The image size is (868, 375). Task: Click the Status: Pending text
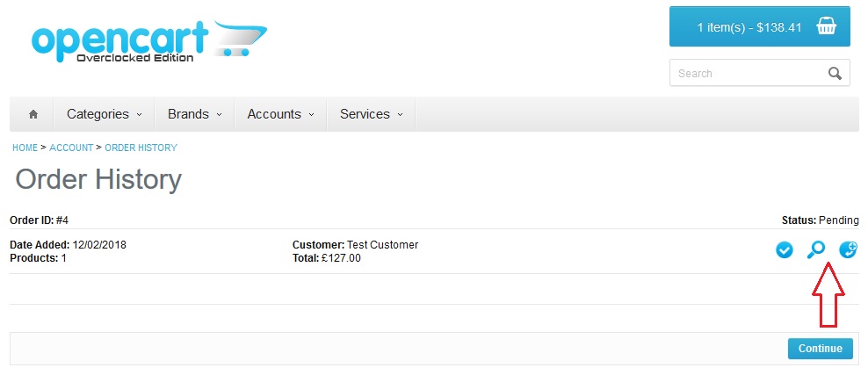click(x=821, y=220)
